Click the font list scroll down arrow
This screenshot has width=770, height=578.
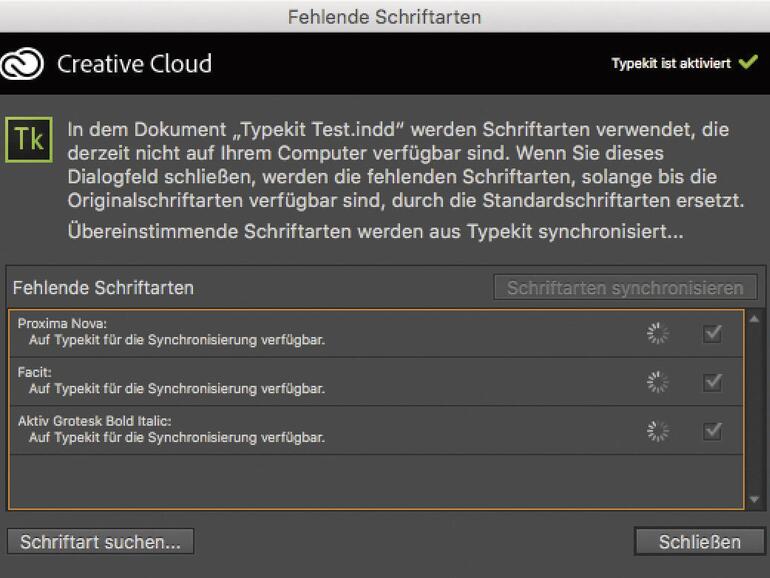(x=755, y=499)
